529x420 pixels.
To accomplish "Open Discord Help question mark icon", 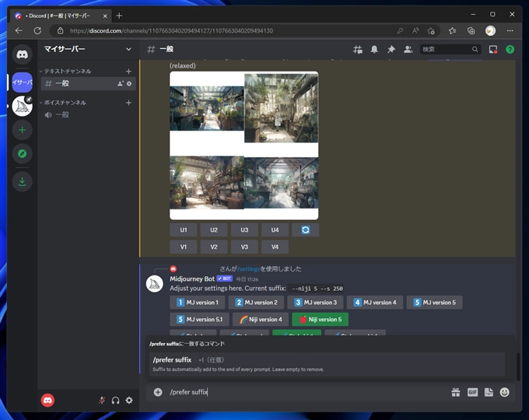I will (x=510, y=50).
